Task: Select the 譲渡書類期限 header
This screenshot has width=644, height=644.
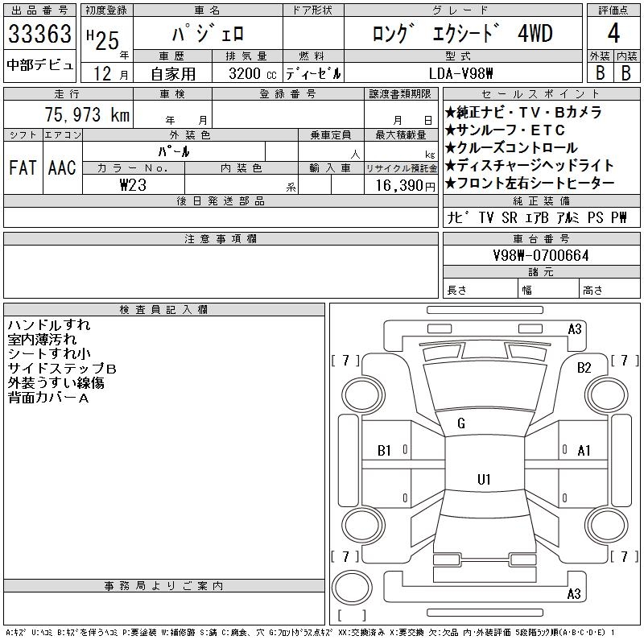Action: 400,93
